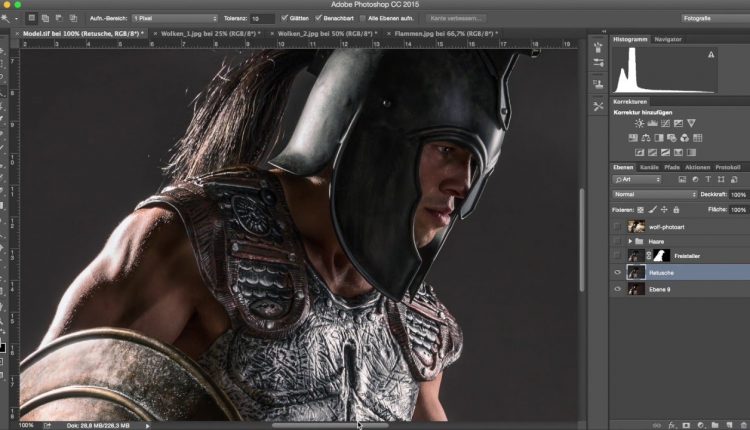Expand the Haare layer group
The width and height of the screenshot is (750, 430).
click(630, 242)
